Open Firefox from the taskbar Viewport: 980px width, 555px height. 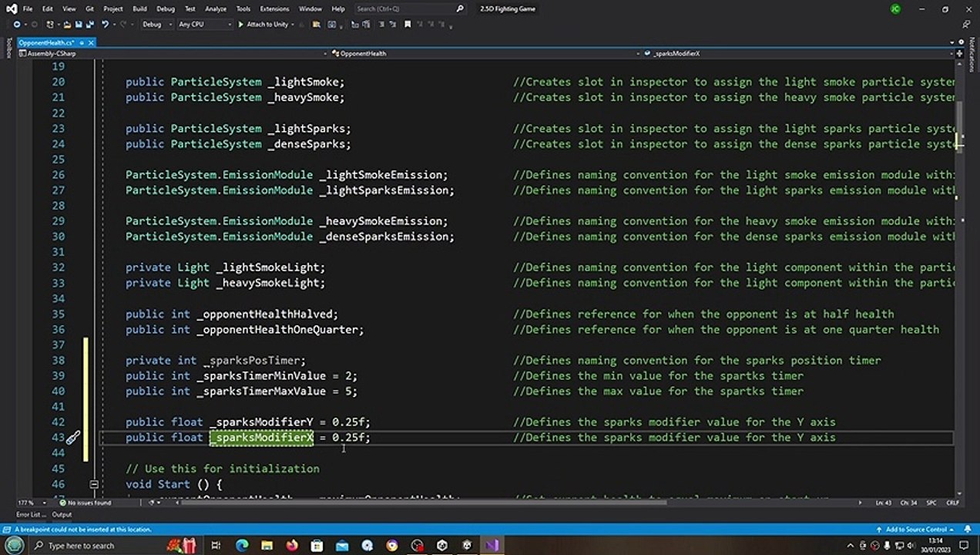pos(292,546)
